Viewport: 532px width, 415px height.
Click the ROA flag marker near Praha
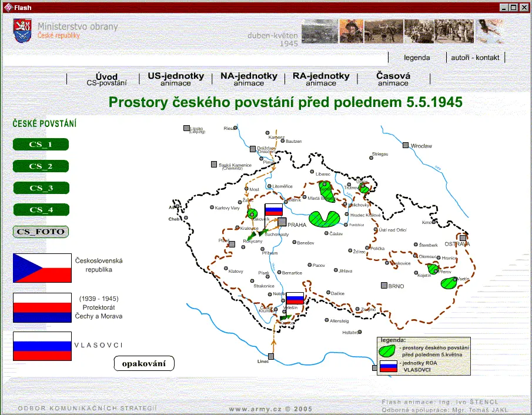point(273,210)
